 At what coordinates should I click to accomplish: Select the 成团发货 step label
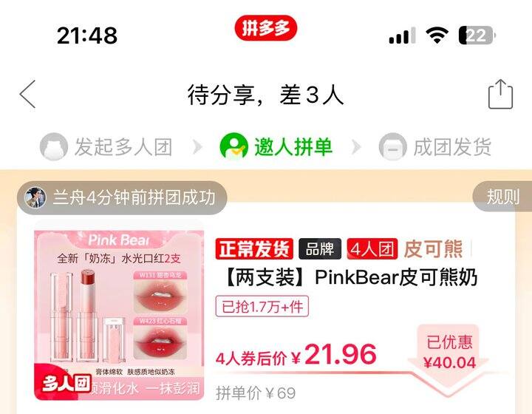click(452, 147)
